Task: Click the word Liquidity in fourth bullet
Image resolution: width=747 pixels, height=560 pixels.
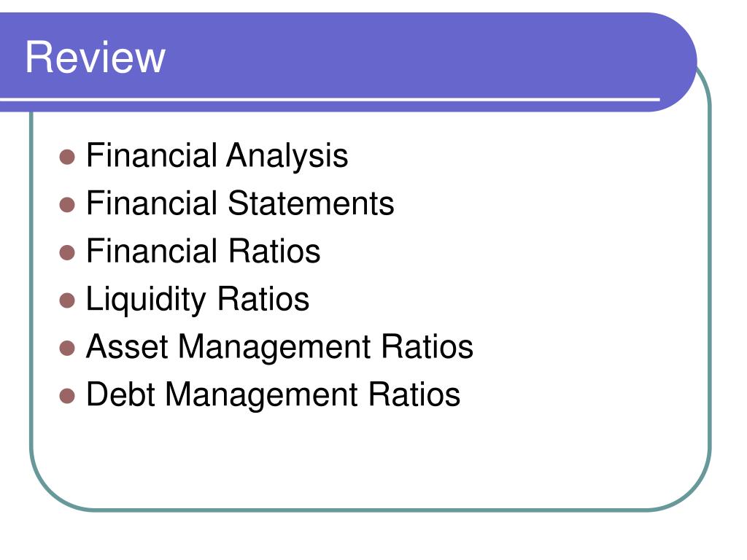Action: tap(146, 300)
